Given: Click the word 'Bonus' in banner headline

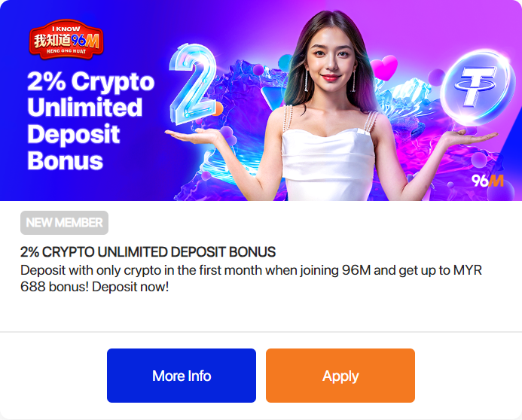Looking at the screenshot, I should (66, 161).
